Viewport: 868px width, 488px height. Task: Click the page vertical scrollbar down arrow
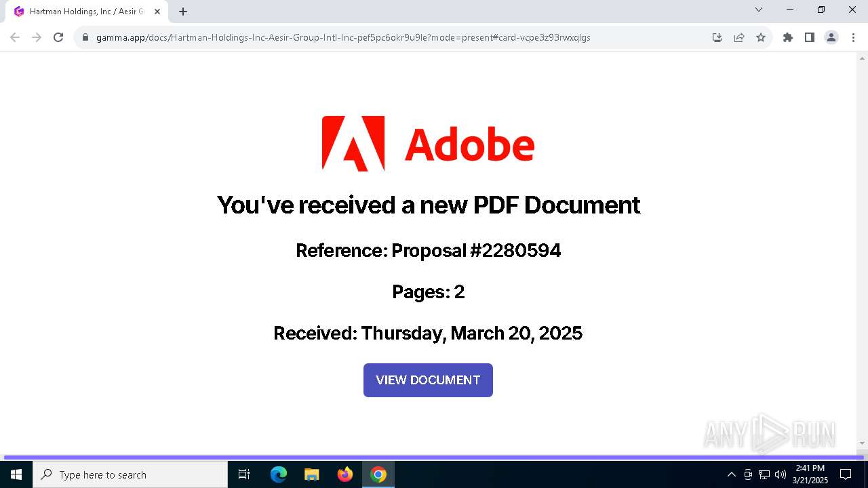pyautogui.click(x=863, y=443)
